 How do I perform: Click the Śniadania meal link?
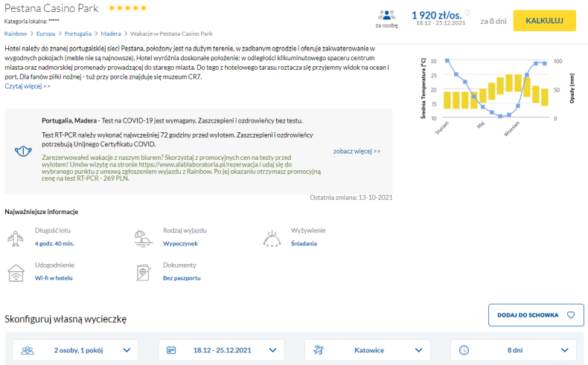pyautogui.click(x=304, y=244)
